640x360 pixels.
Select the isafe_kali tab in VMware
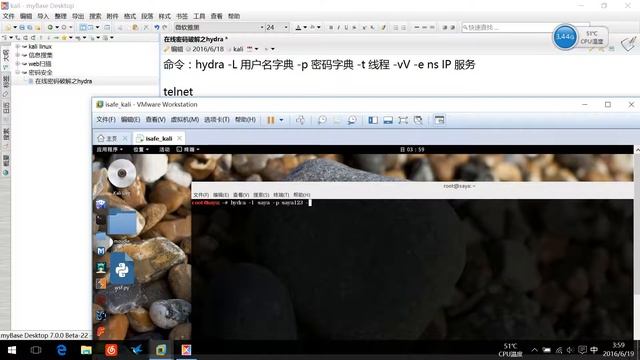159,138
